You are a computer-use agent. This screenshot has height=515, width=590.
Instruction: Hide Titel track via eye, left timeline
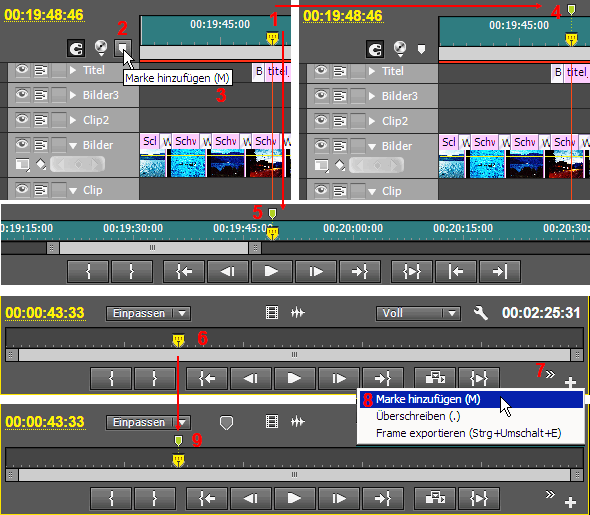pos(22,70)
